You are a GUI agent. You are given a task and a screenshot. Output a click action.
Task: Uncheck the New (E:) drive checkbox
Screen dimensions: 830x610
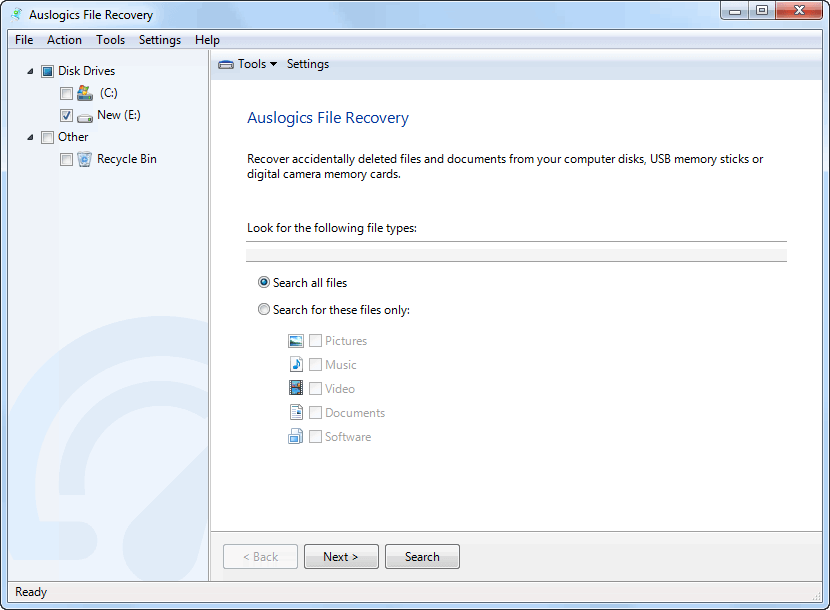click(66, 115)
